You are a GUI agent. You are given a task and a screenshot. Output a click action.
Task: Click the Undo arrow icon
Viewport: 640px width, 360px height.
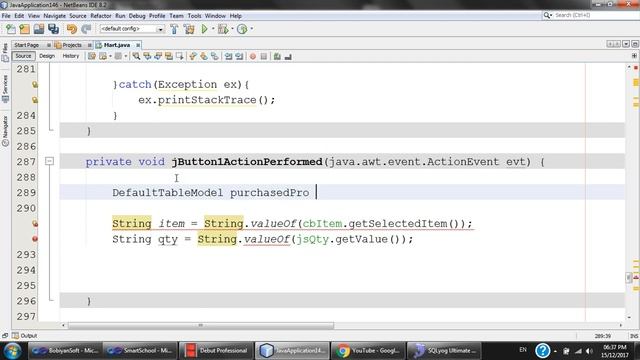pyautogui.click(x=72, y=29)
